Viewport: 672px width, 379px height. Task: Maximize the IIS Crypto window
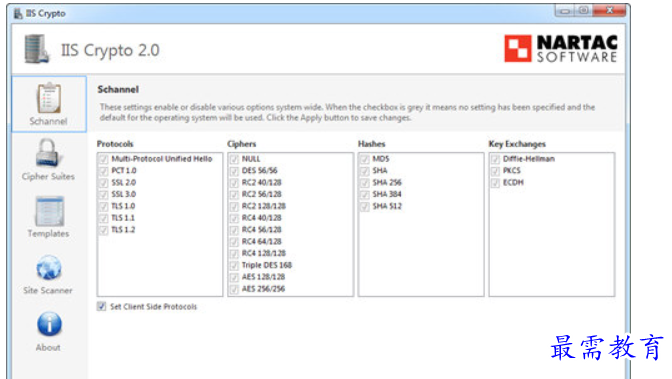(x=584, y=10)
